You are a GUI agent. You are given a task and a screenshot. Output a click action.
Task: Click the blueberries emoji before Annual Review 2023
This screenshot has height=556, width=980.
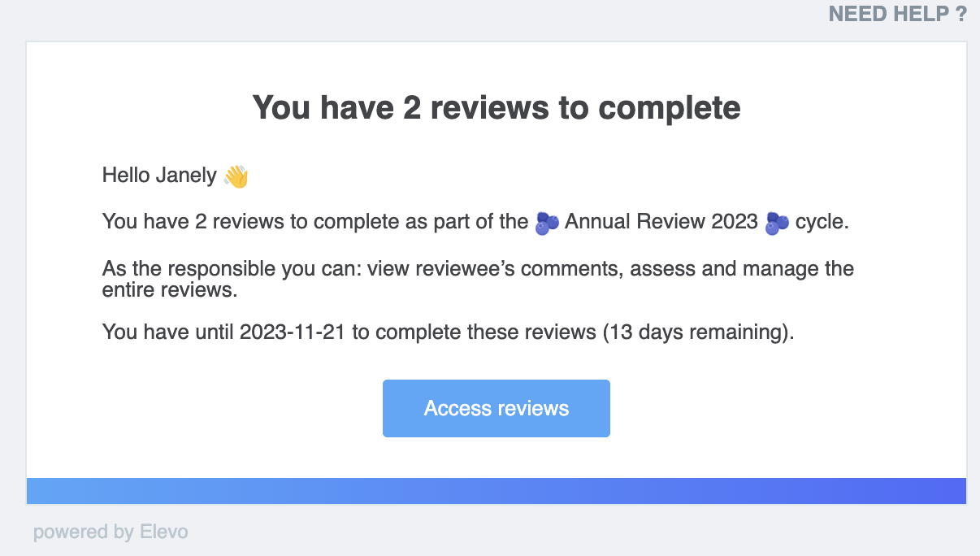(547, 223)
